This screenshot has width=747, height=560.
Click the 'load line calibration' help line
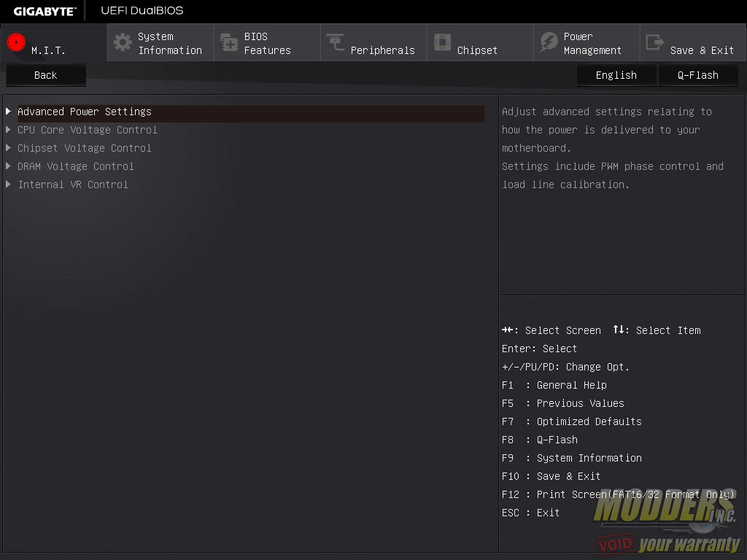click(565, 184)
